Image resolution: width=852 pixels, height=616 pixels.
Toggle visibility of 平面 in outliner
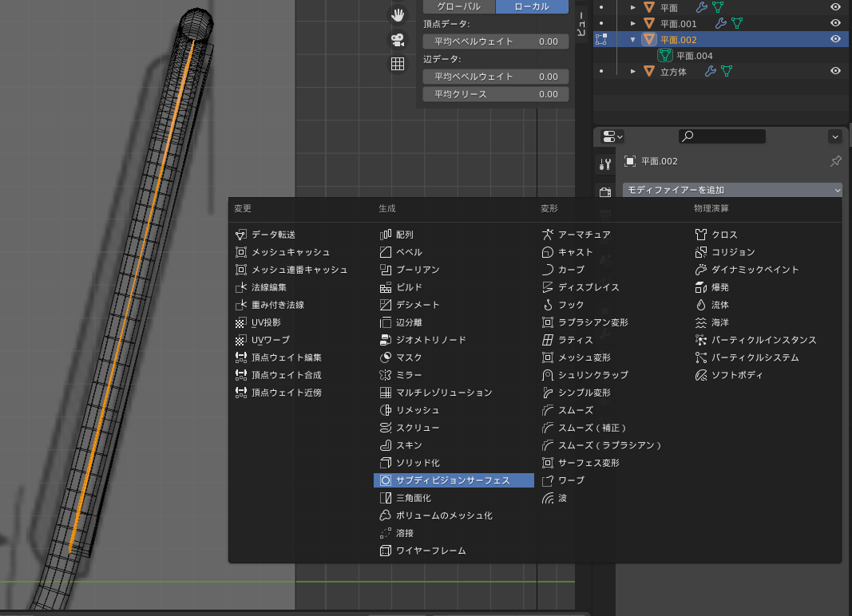pyautogui.click(x=835, y=7)
